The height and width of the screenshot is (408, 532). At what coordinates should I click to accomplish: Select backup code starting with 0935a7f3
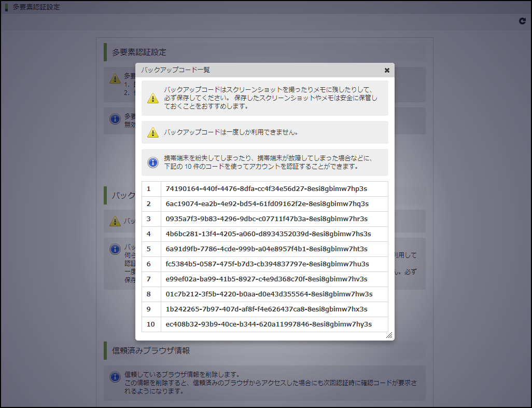267,219
